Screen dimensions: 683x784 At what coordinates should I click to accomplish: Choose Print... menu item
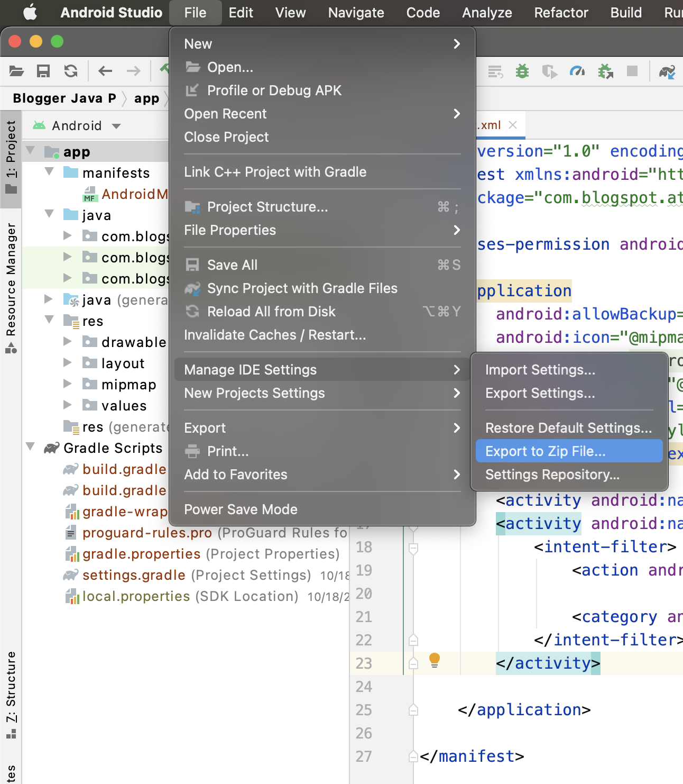tap(322, 451)
